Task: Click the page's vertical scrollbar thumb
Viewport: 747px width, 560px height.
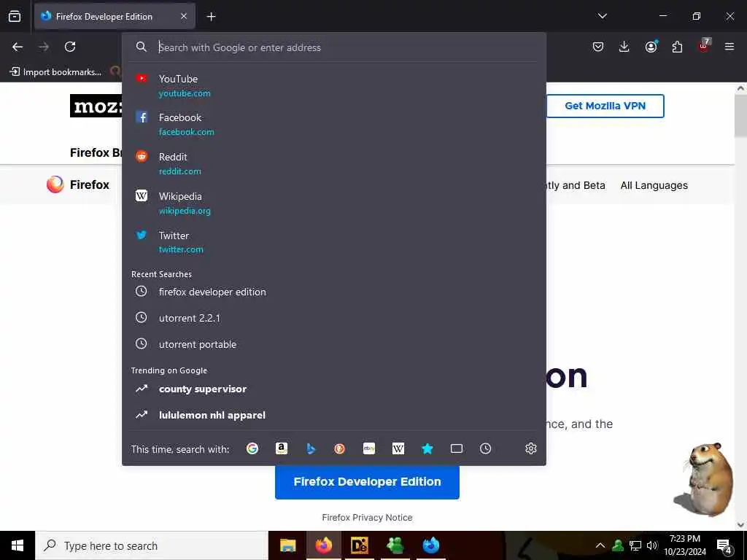Action: [740, 116]
